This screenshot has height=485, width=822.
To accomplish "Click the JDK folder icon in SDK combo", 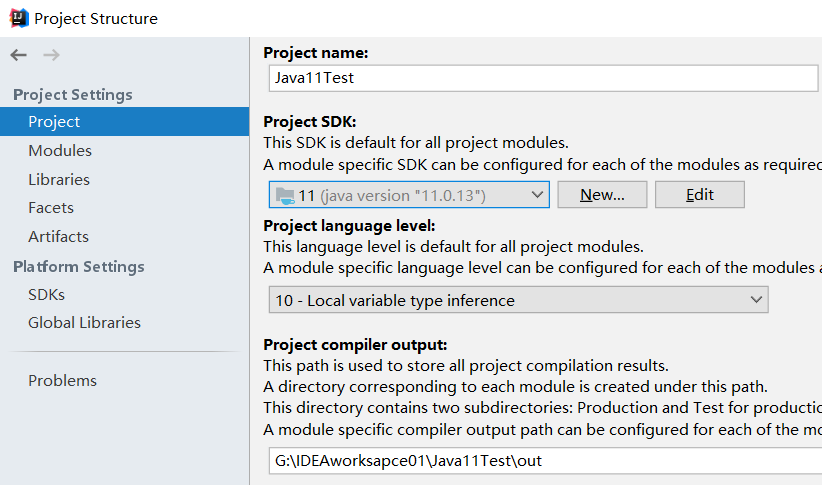I will (285, 196).
